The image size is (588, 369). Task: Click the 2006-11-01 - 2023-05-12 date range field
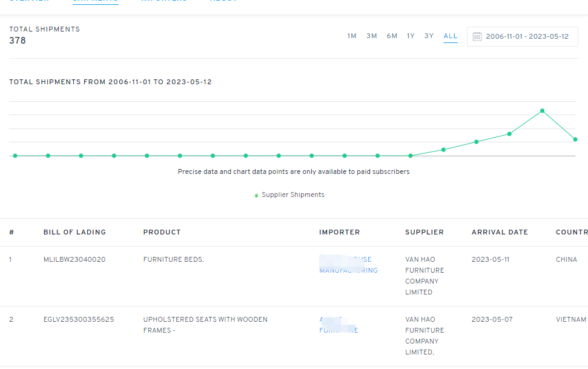pos(523,36)
